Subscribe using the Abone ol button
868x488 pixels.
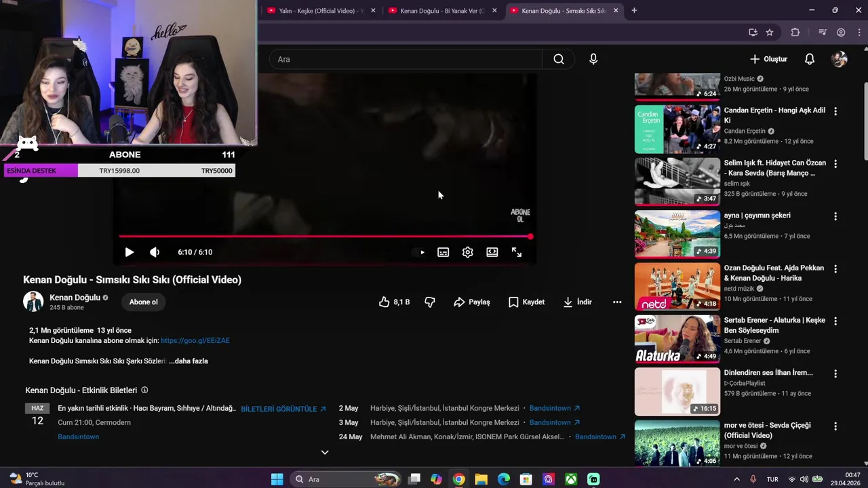[x=143, y=302]
